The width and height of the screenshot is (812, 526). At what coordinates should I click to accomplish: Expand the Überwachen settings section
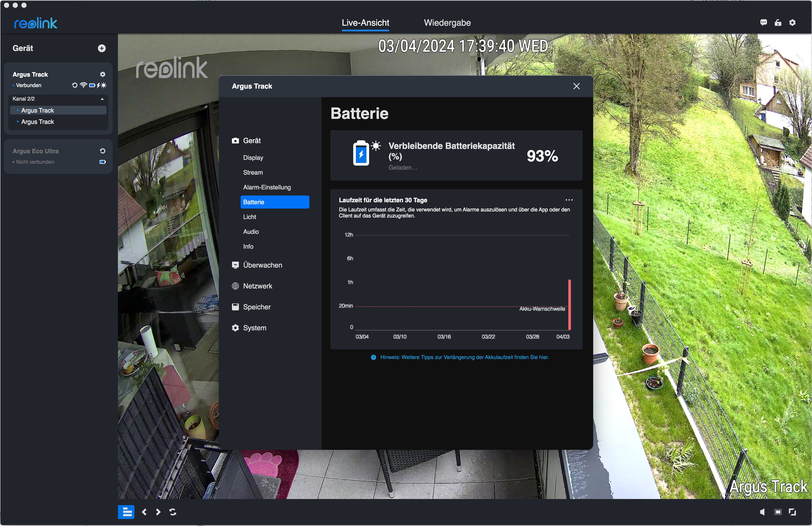262,265
